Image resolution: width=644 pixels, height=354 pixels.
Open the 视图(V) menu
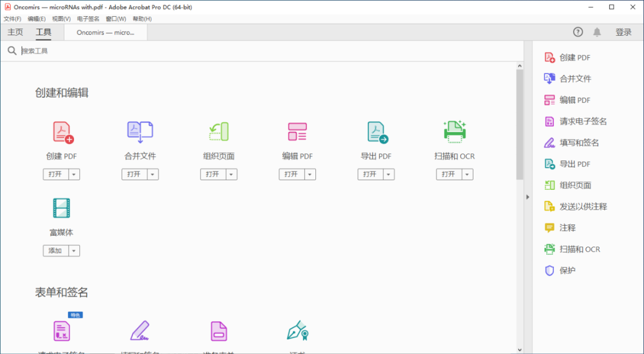(61, 19)
